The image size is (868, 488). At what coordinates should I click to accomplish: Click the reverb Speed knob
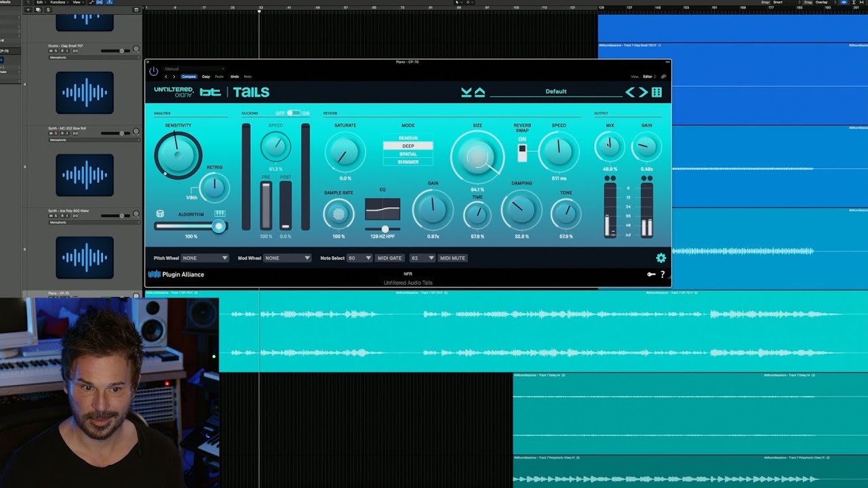tap(559, 151)
